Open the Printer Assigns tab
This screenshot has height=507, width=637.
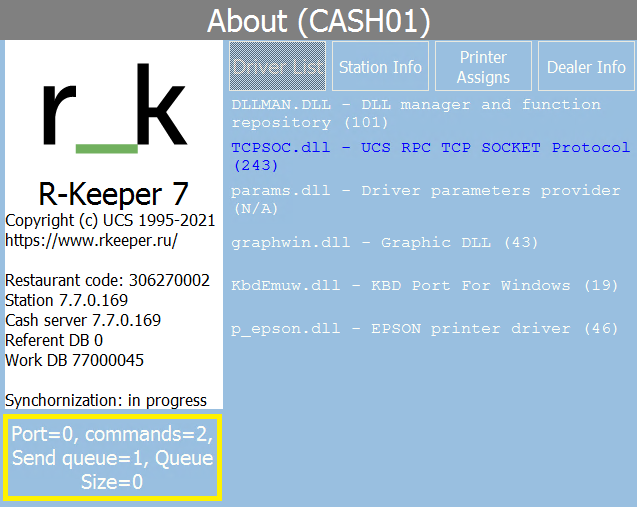[x=483, y=66]
